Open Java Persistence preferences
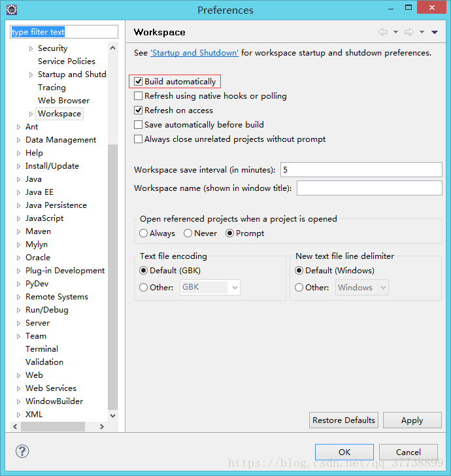 click(x=56, y=205)
